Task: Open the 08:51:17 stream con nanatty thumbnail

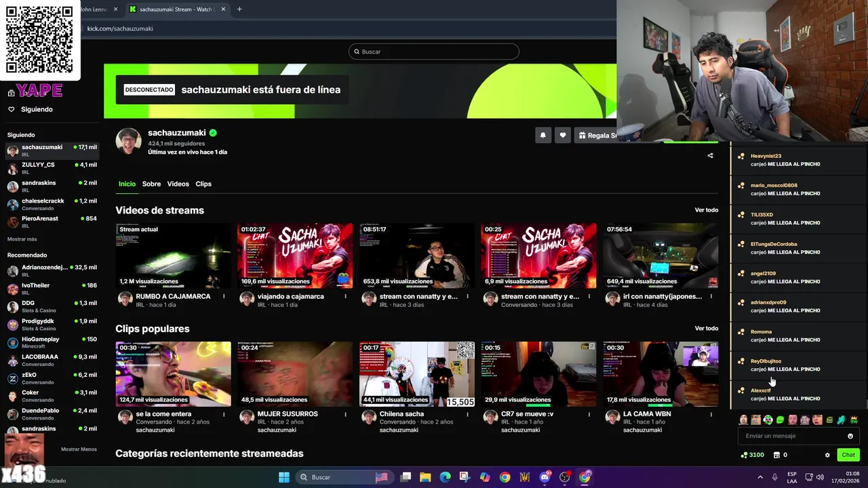Action: point(417,256)
